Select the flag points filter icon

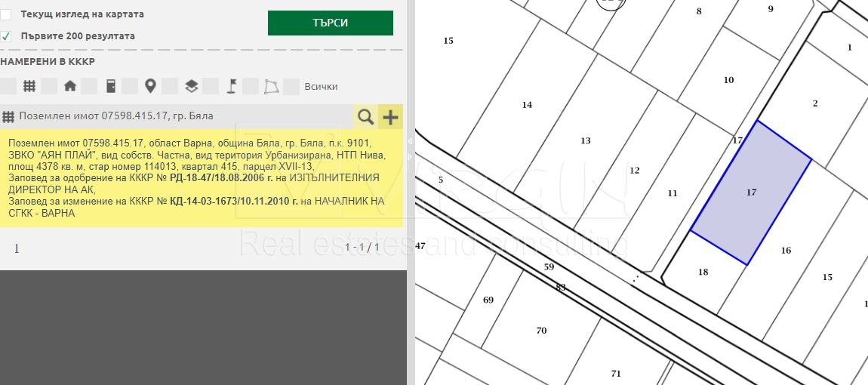coord(231,86)
